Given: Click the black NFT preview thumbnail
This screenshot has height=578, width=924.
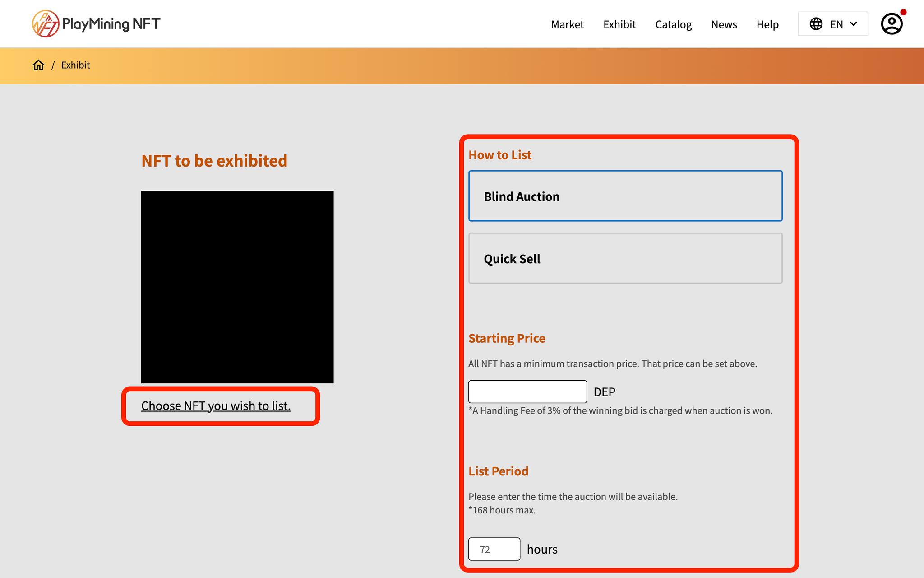Looking at the screenshot, I should point(237,287).
